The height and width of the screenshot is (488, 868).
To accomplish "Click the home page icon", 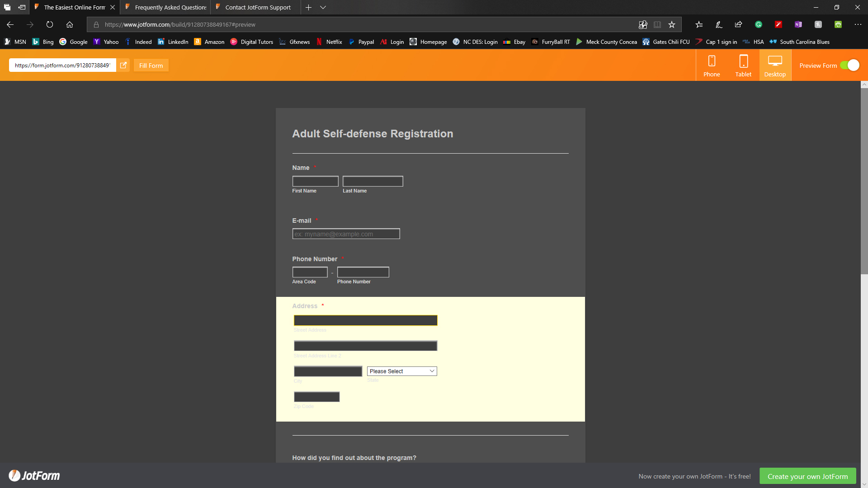I will coord(70,24).
